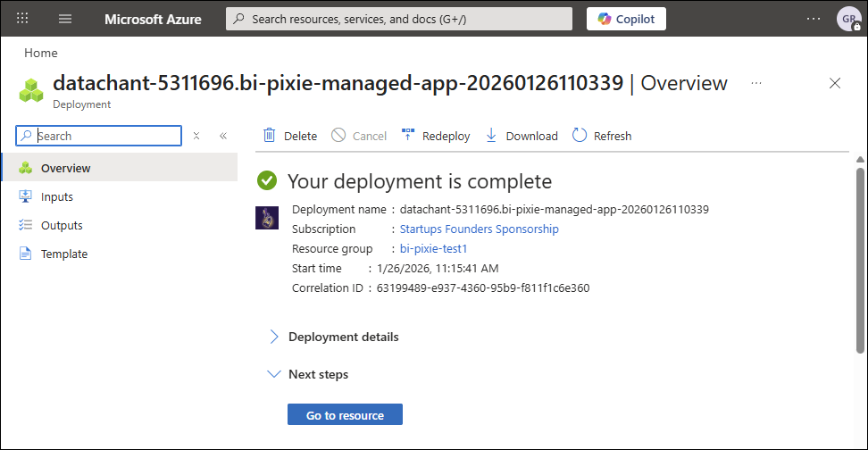Screen dimensions: 868x450
Task: Click the Home breadcrumb link
Action: pyautogui.click(x=41, y=53)
